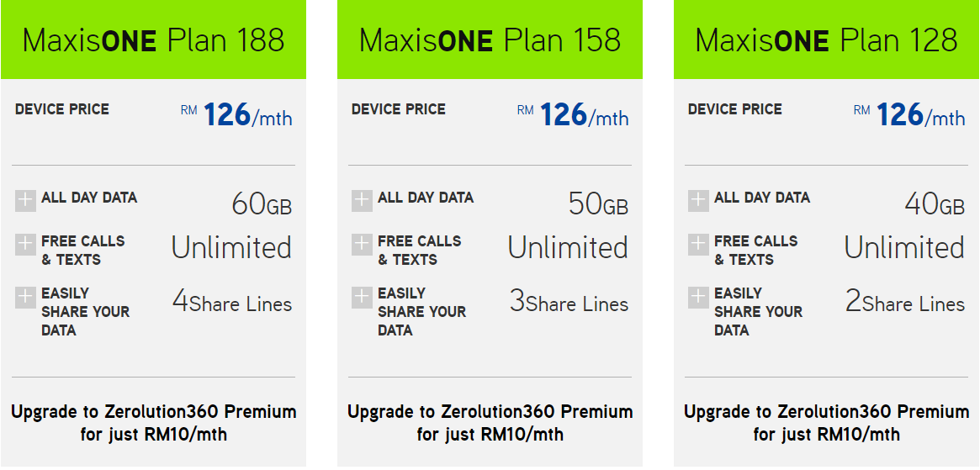Select the MaxisONE Plan 158 header
980x470 pixels.
pyautogui.click(x=490, y=40)
